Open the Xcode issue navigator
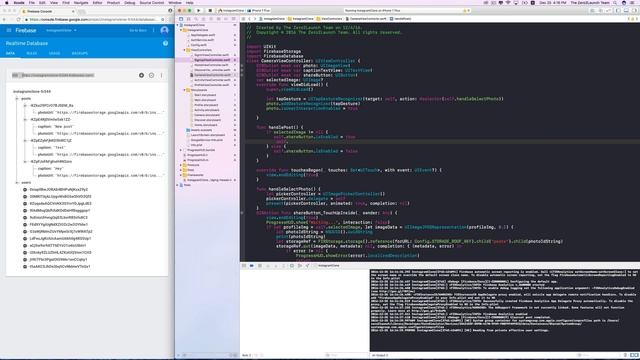This screenshot has width=640, height=360. click(203, 19)
